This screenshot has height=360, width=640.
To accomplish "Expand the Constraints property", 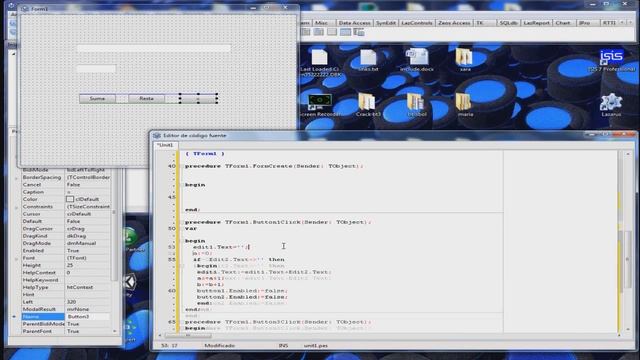I will point(16,207).
